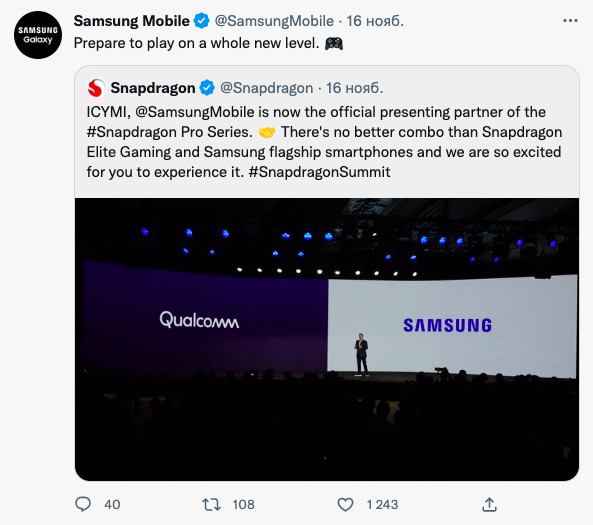Open the Snapdragon display name
The width and height of the screenshot is (593, 525).
(153, 88)
